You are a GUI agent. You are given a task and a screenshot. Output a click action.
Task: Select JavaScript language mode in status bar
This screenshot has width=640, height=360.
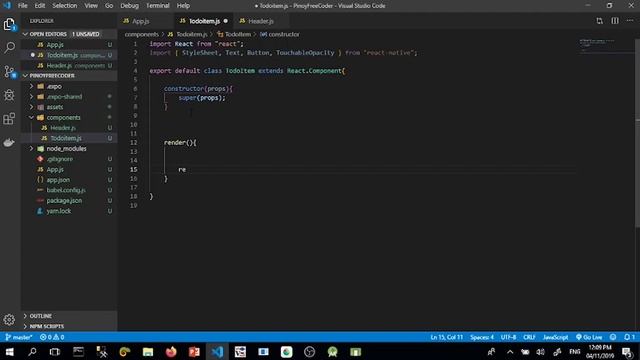click(555, 337)
